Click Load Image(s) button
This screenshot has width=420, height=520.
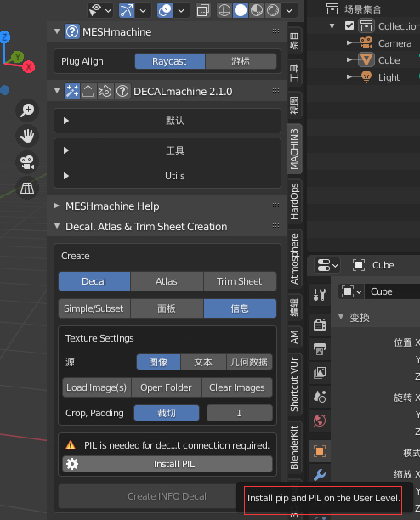(97, 387)
